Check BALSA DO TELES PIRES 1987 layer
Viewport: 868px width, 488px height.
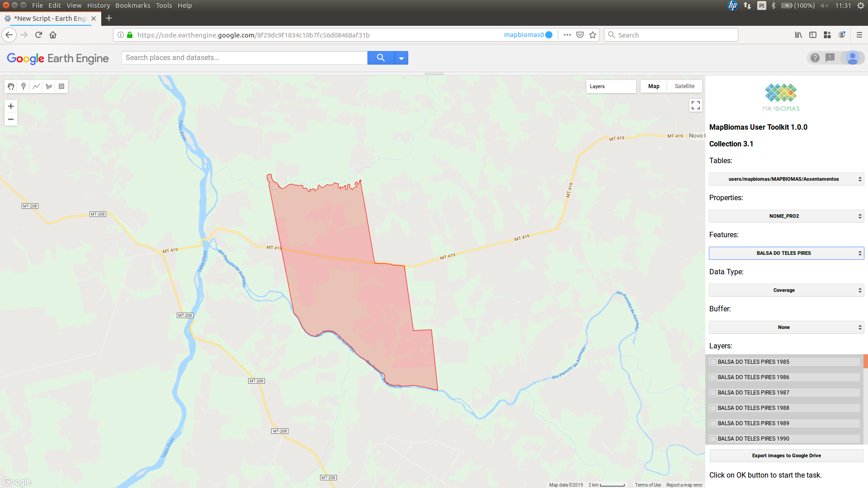pos(713,393)
